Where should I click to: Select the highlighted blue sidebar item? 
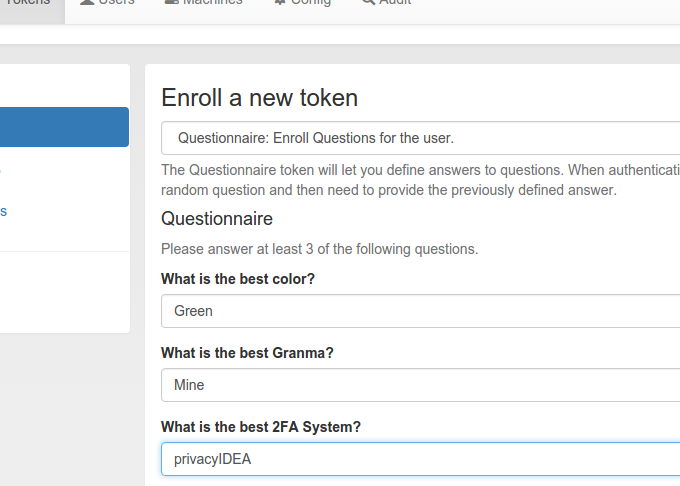tap(64, 127)
